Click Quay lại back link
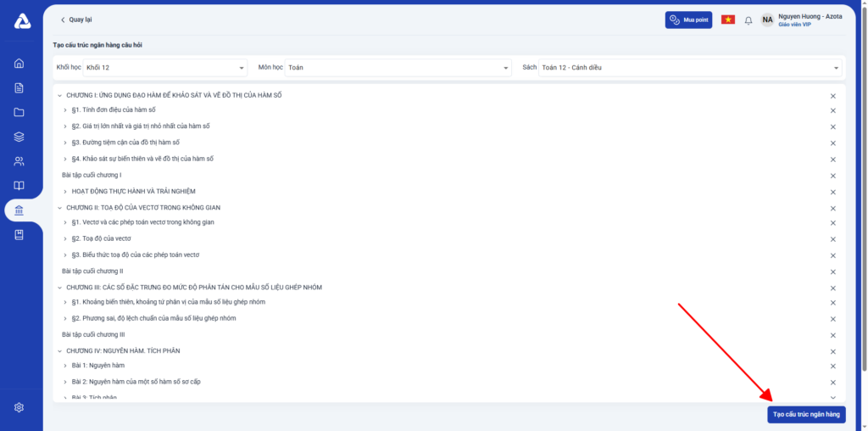This screenshot has width=868, height=431. [76, 20]
